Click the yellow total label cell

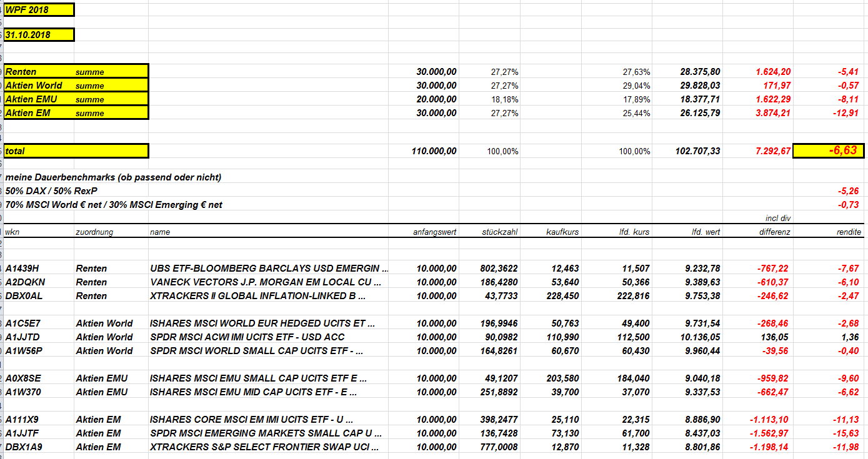tap(76, 151)
